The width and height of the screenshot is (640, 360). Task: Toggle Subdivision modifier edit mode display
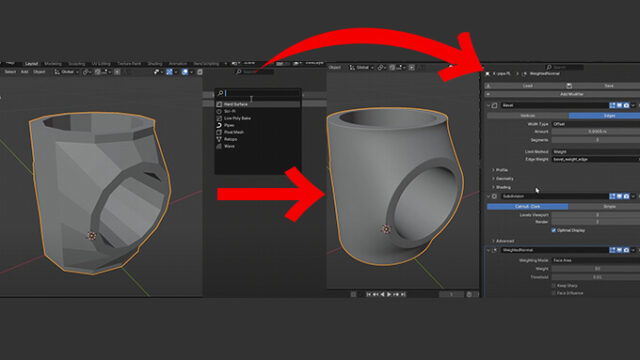coord(612,196)
